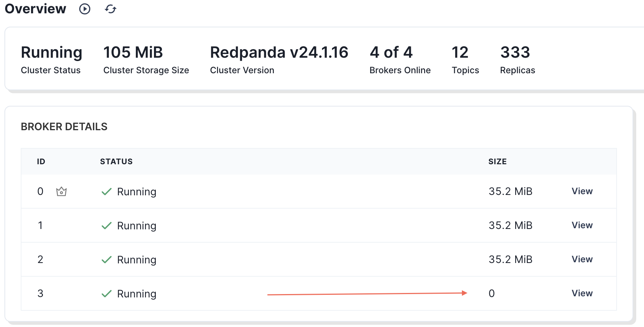This screenshot has height=327, width=644.
Task: Click the green checkmark on broker 3
Action: 107,294
